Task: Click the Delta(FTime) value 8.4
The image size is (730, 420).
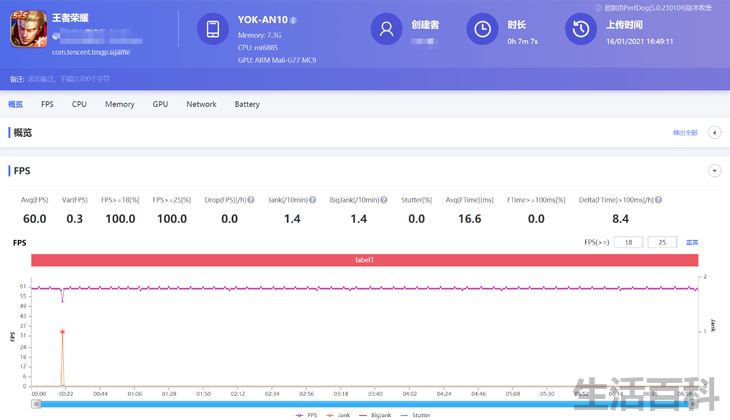Action: pyautogui.click(x=620, y=219)
